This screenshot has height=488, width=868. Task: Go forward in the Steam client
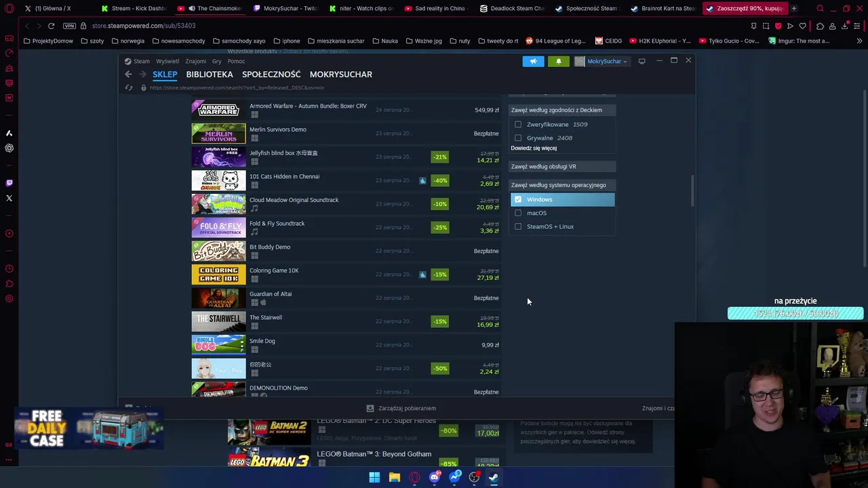click(x=142, y=74)
